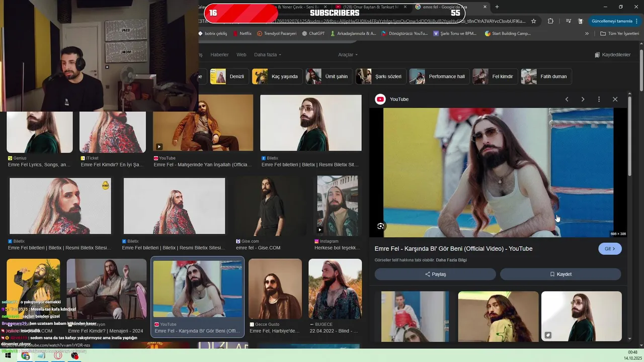This screenshot has height=362, width=644.
Task: Expand the hidden bookmarks chevron
Action: coord(587,34)
